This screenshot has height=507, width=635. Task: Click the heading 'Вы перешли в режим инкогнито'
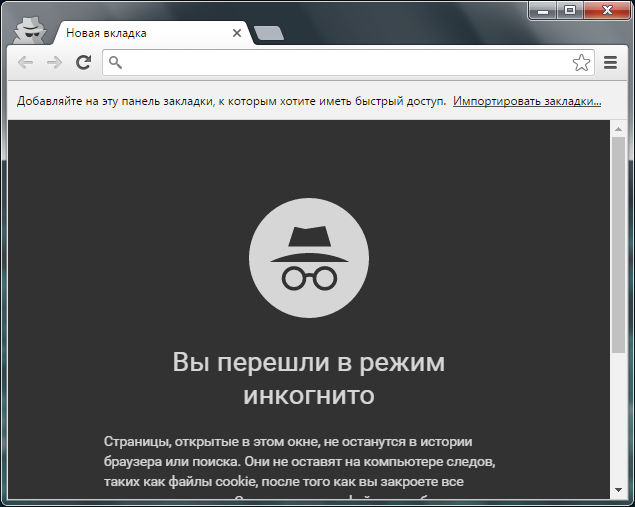click(309, 378)
